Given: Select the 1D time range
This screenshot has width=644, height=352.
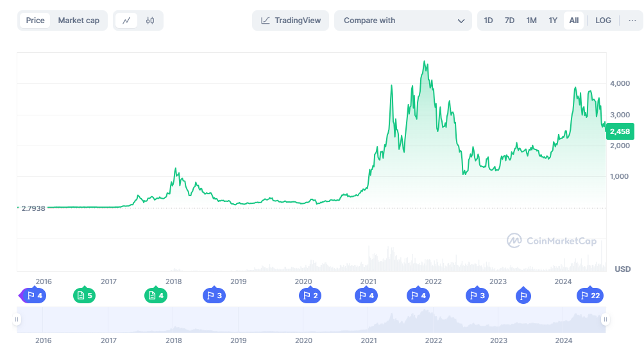Looking at the screenshot, I should tap(488, 21).
